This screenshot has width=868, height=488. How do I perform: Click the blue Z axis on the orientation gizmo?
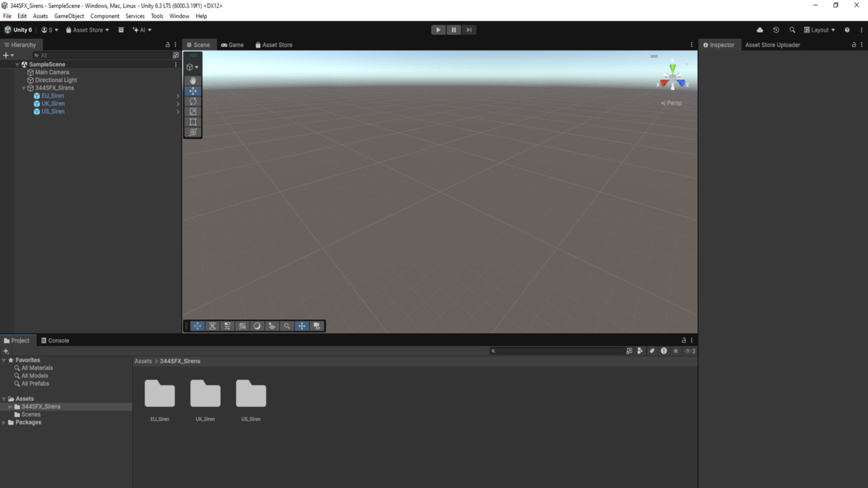click(x=681, y=83)
